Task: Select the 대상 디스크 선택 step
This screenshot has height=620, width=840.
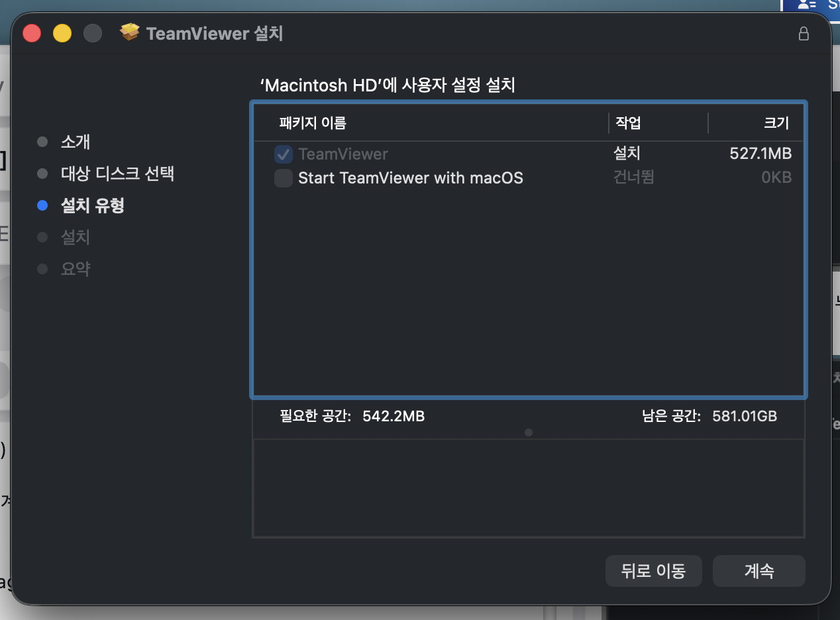Action: (x=117, y=174)
